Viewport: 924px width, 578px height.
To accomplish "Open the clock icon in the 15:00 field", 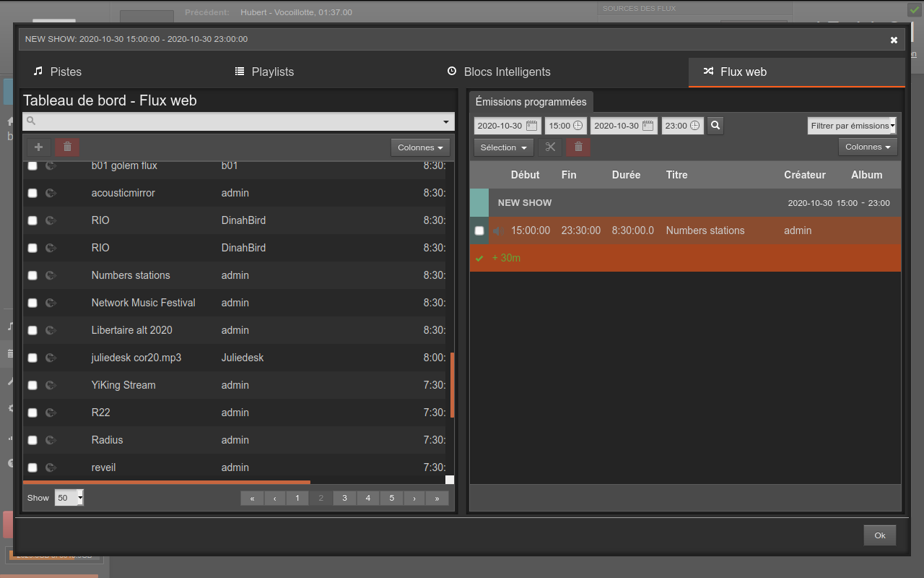I will (x=578, y=126).
